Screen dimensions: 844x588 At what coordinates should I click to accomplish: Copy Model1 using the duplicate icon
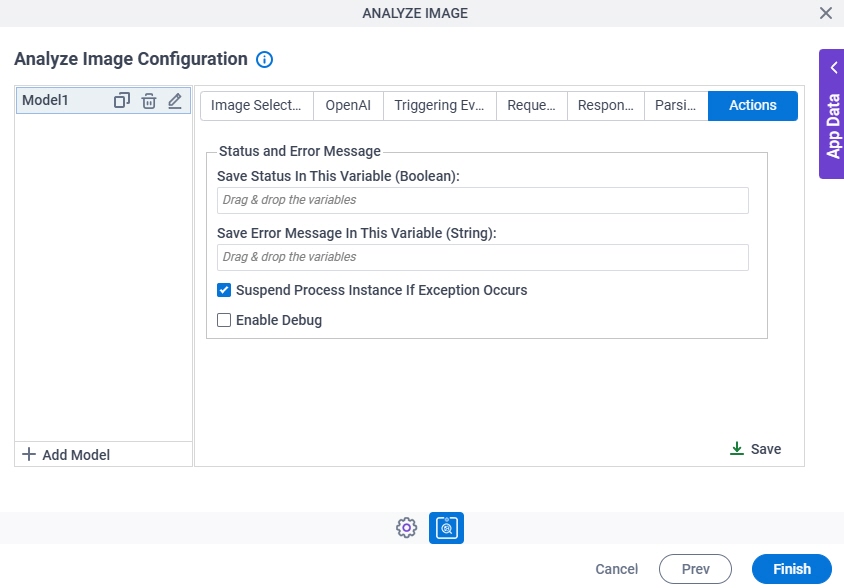[x=122, y=101]
